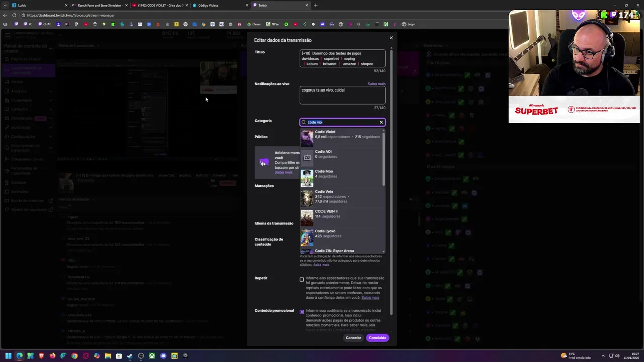Open Microsoft Edge from taskbar

pos(19,356)
